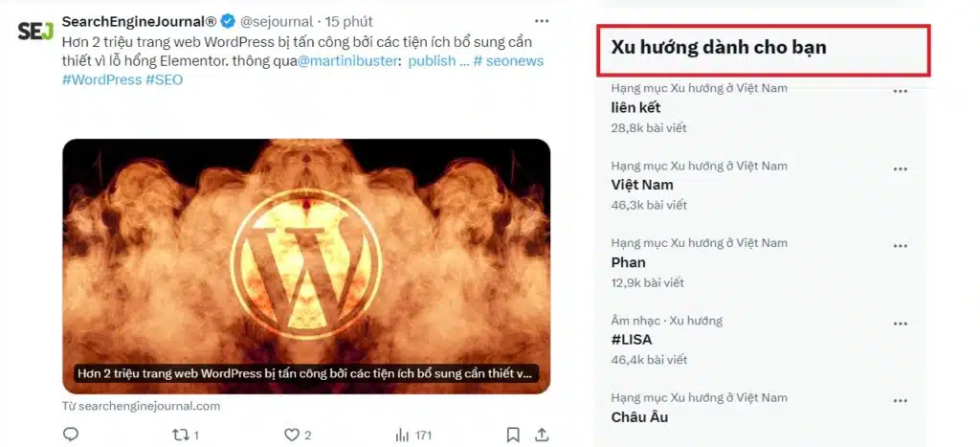Click the @sejournal handle
This screenshot has width=980, height=447.
click(277, 22)
